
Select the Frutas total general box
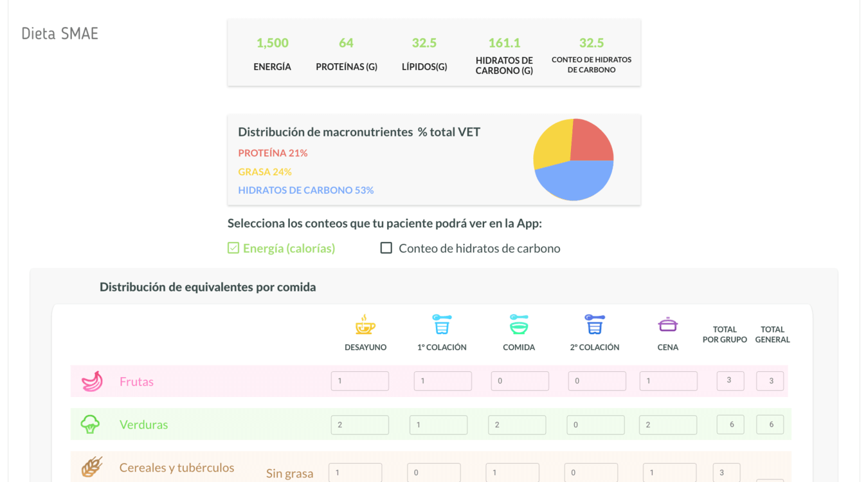[x=770, y=381]
